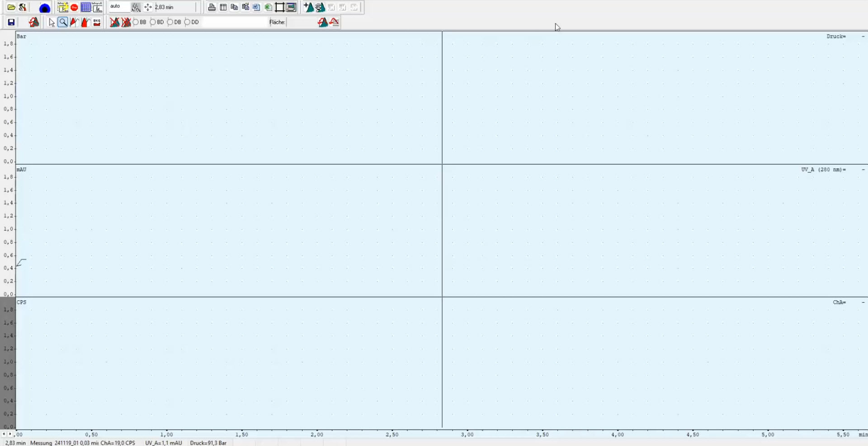The image size is (868, 446).
Task: Click the stacked windows layout icon
Action: point(292,7)
